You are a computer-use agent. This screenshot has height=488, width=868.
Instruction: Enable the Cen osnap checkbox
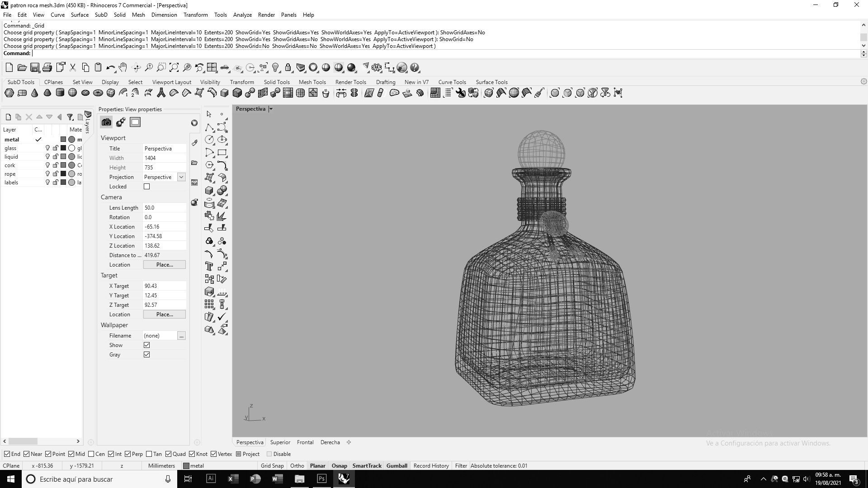pyautogui.click(x=91, y=454)
